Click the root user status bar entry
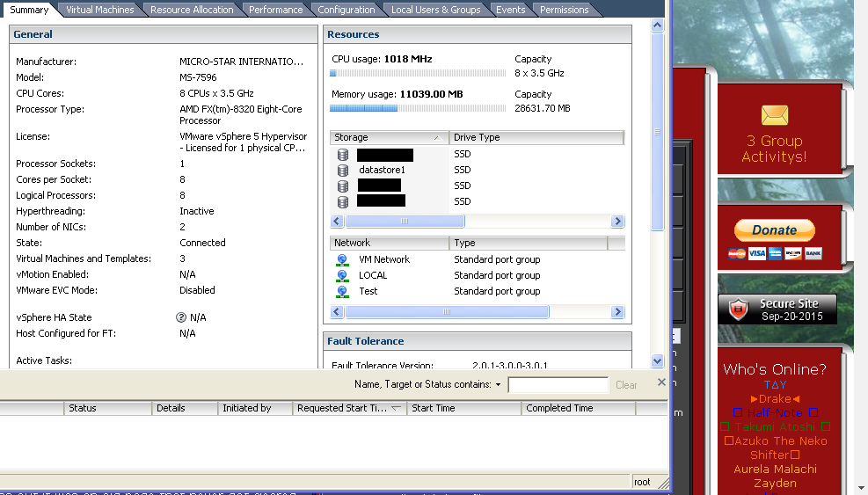Screen dimensions: 868x495 [x=642, y=483]
